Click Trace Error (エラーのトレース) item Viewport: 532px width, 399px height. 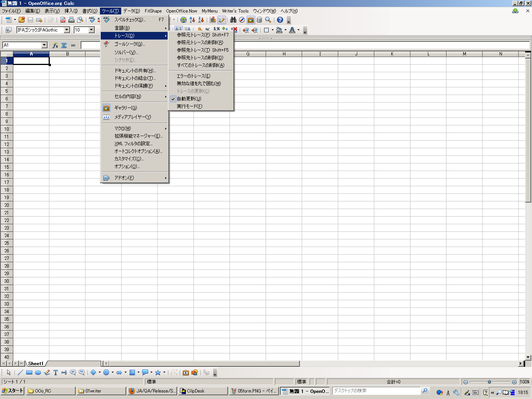pos(201,76)
